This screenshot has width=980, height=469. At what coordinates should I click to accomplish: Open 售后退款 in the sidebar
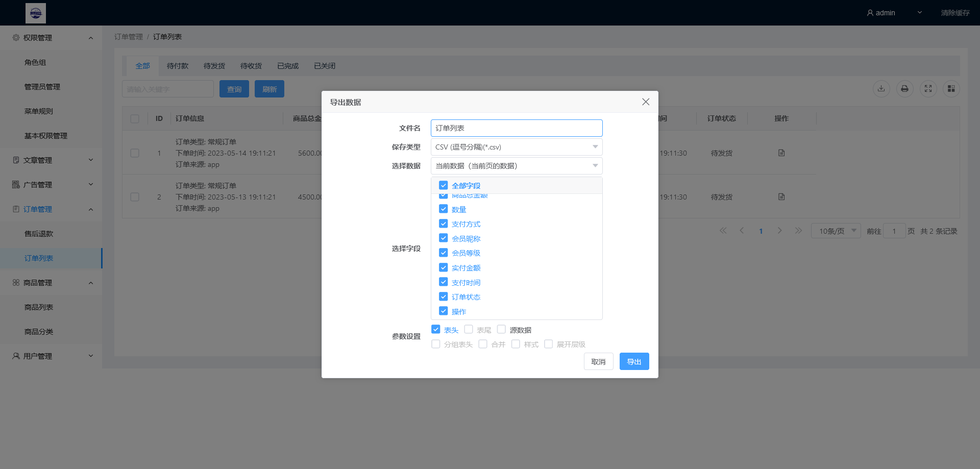click(x=51, y=234)
